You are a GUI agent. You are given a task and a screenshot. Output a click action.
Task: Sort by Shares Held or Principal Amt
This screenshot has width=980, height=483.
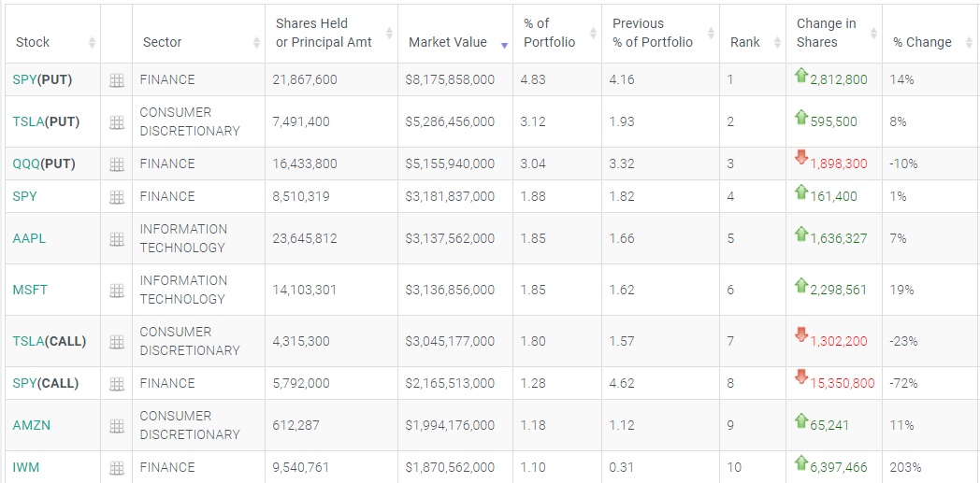[324, 33]
